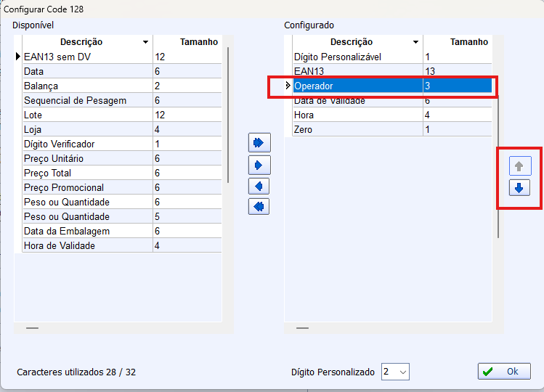Image resolution: width=544 pixels, height=392 pixels.
Task: Click the Disponível list vertical scrollbar
Action: [x=228, y=116]
